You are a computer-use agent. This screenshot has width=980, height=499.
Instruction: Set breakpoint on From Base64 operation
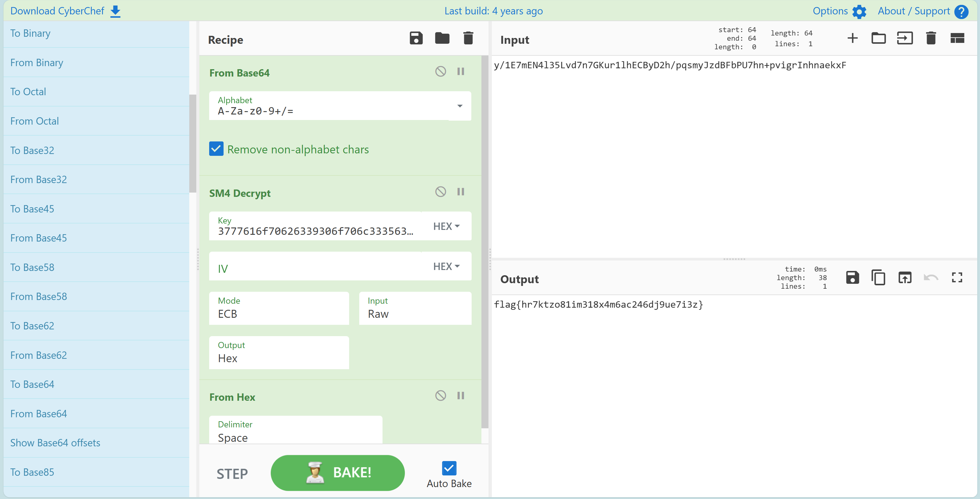click(461, 72)
